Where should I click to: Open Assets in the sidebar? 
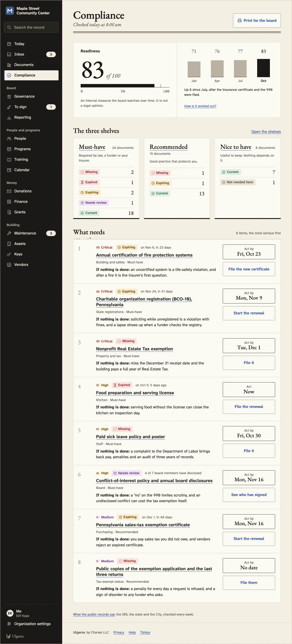tap(31, 244)
